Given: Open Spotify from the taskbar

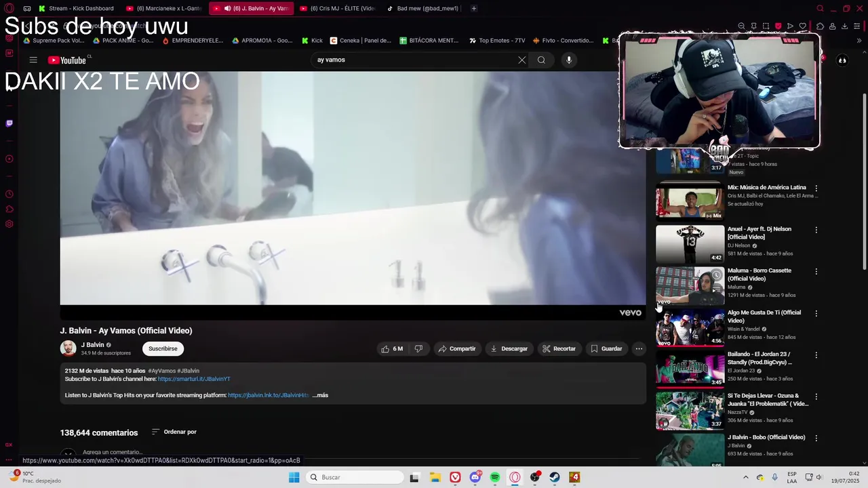Looking at the screenshot, I should pyautogui.click(x=495, y=477).
